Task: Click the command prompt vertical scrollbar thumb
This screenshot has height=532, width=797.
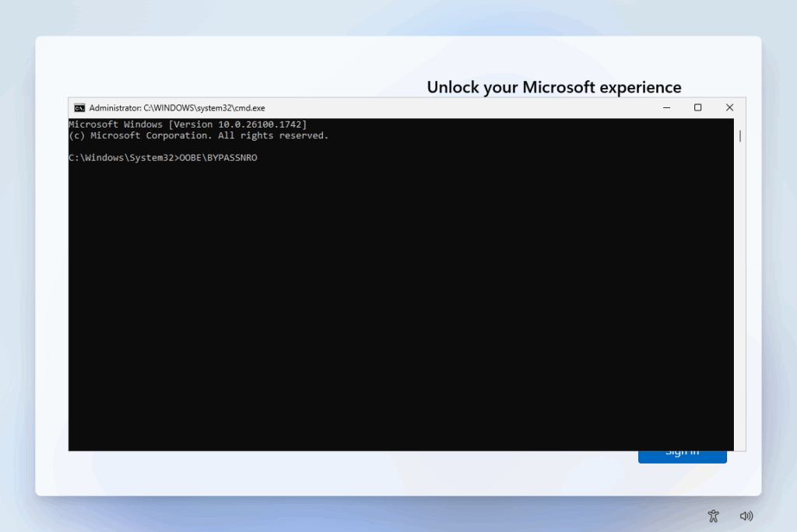Action: pyautogui.click(x=740, y=135)
